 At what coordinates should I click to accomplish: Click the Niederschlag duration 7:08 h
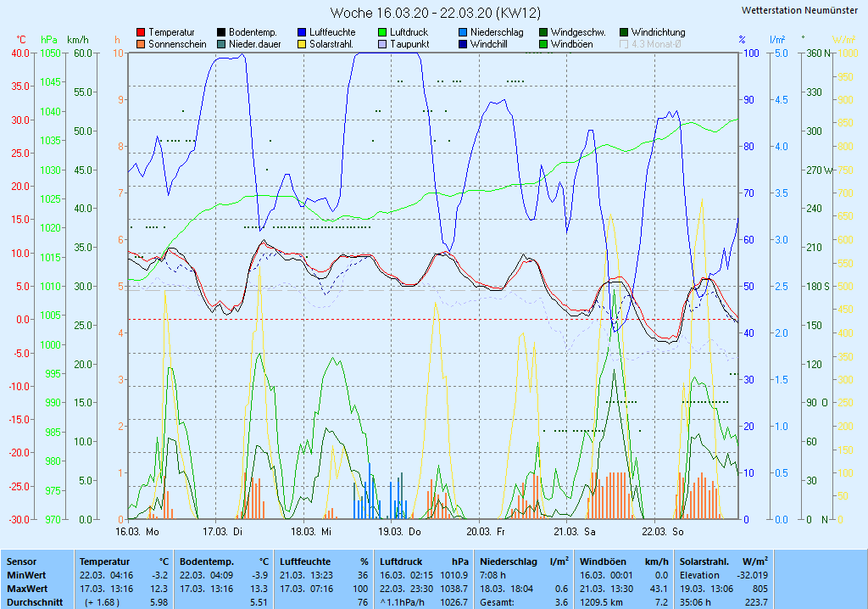pyautogui.click(x=492, y=575)
